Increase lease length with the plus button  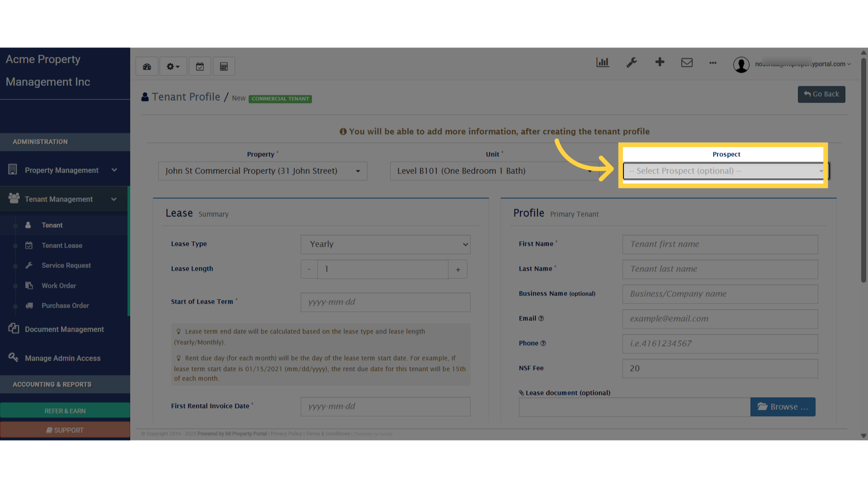458,269
